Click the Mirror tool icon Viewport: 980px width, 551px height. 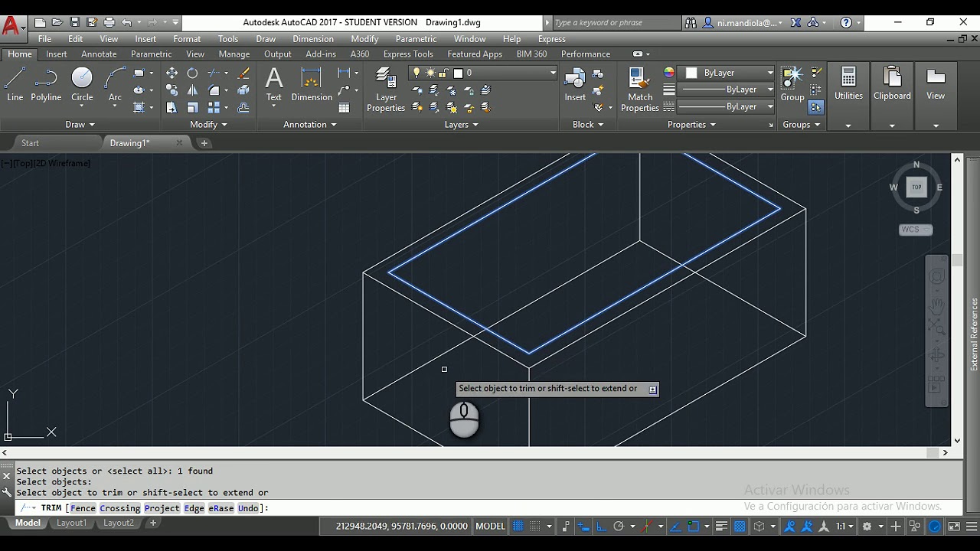[192, 90]
